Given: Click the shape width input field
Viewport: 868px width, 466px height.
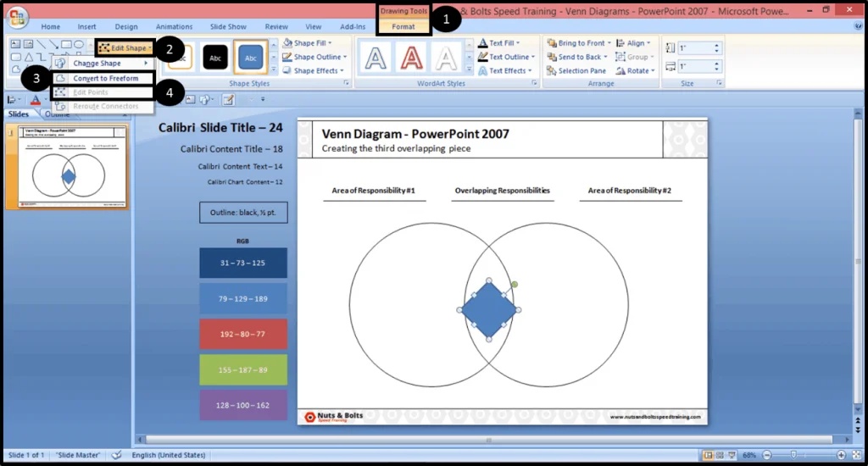Looking at the screenshot, I should coord(699,66).
